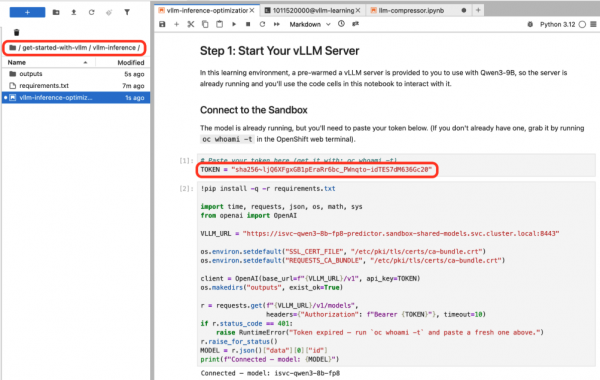Open the hamburger menu at toolbar right
The image size is (600, 380).
[593, 24]
